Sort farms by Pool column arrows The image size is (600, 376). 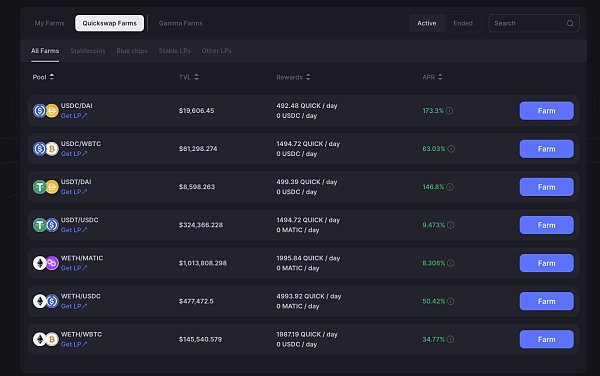click(52, 77)
